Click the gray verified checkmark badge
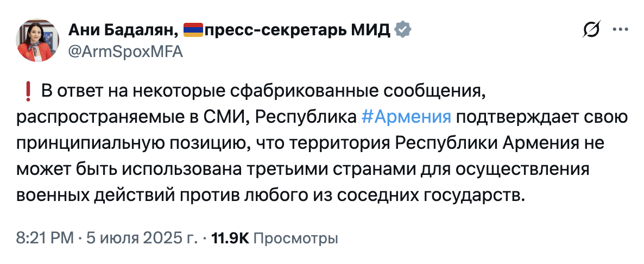 (x=403, y=30)
